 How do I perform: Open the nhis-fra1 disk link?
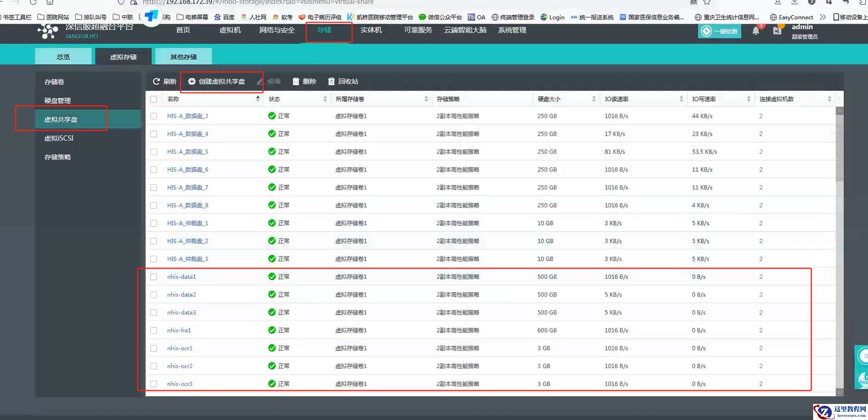(179, 330)
